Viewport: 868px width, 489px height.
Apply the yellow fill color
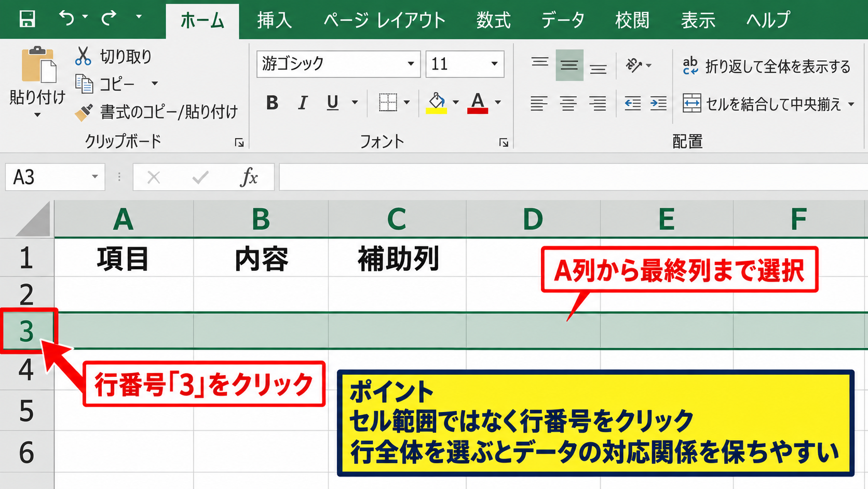pyautogui.click(x=437, y=102)
